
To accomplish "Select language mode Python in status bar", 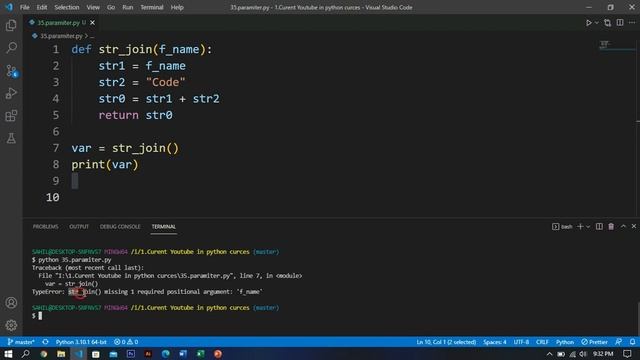I will [x=565, y=342].
